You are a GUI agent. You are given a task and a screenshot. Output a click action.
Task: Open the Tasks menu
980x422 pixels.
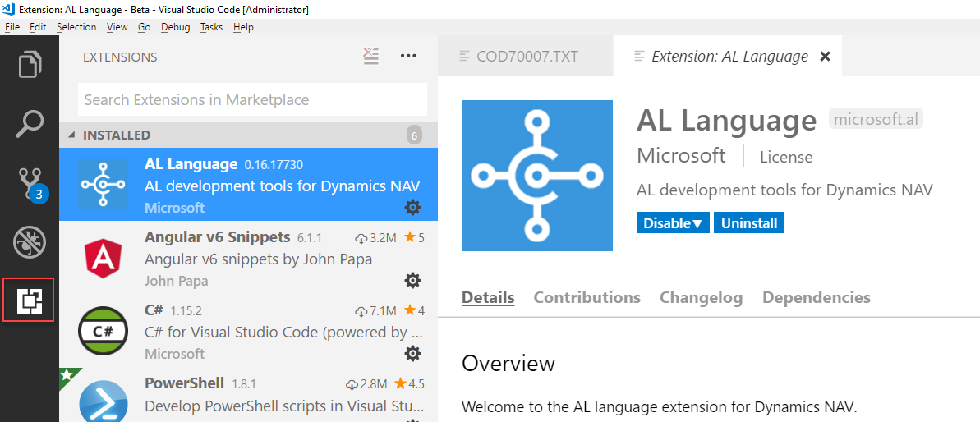(211, 27)
